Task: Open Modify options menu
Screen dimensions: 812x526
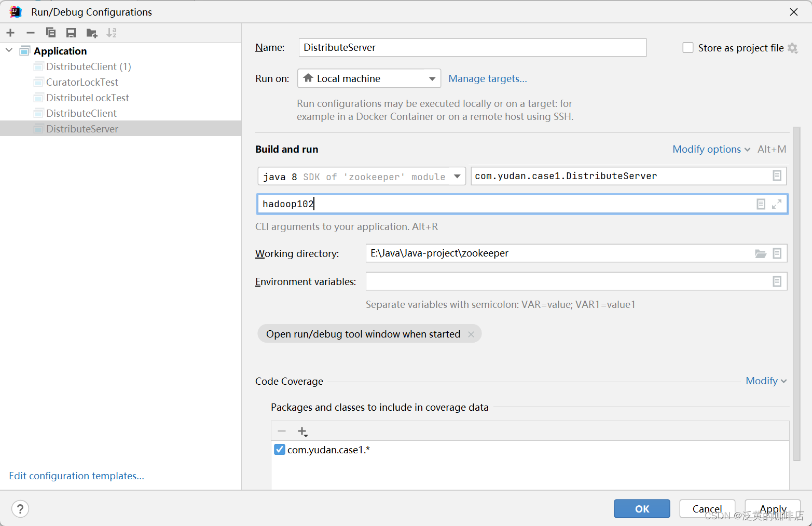Action: click(x=711, y=149)
